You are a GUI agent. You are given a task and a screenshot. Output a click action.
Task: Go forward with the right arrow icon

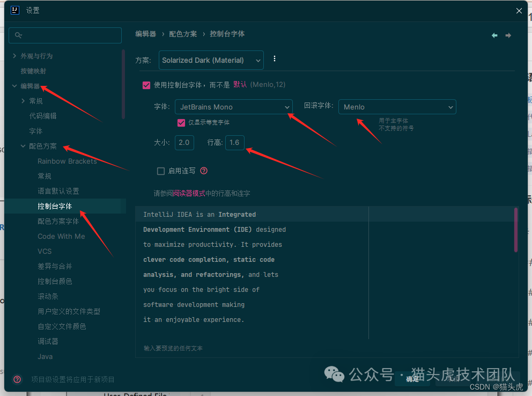(x=508, y=35)
